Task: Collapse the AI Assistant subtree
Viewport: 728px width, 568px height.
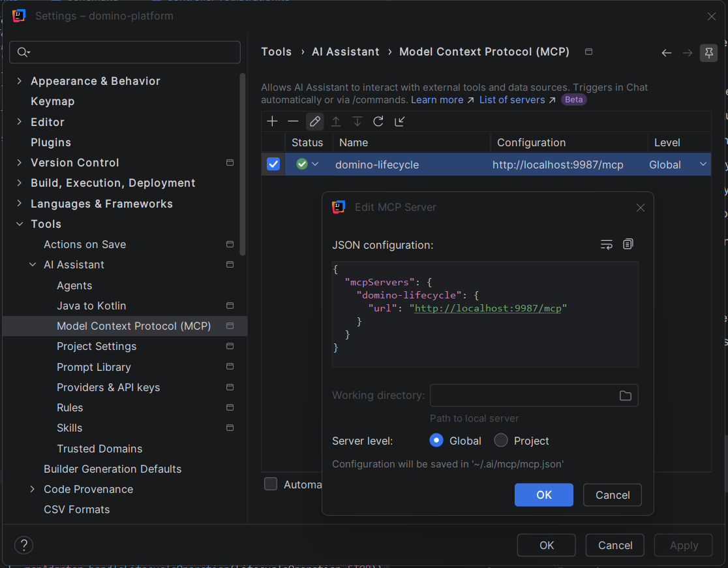Action: [33, 264]
